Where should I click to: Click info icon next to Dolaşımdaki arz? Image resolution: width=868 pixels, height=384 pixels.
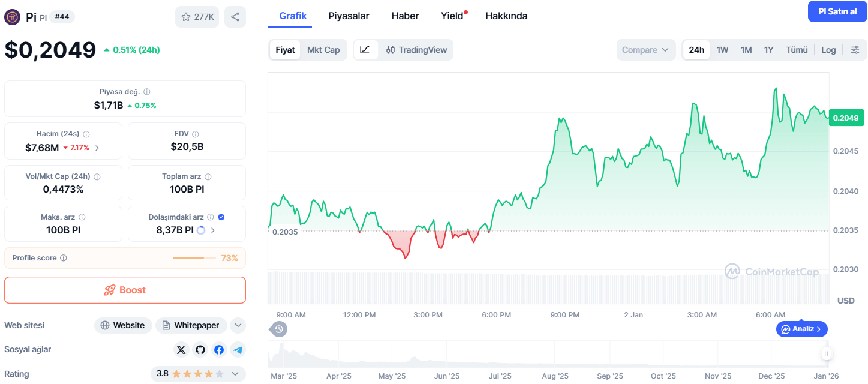click(211, 217)
